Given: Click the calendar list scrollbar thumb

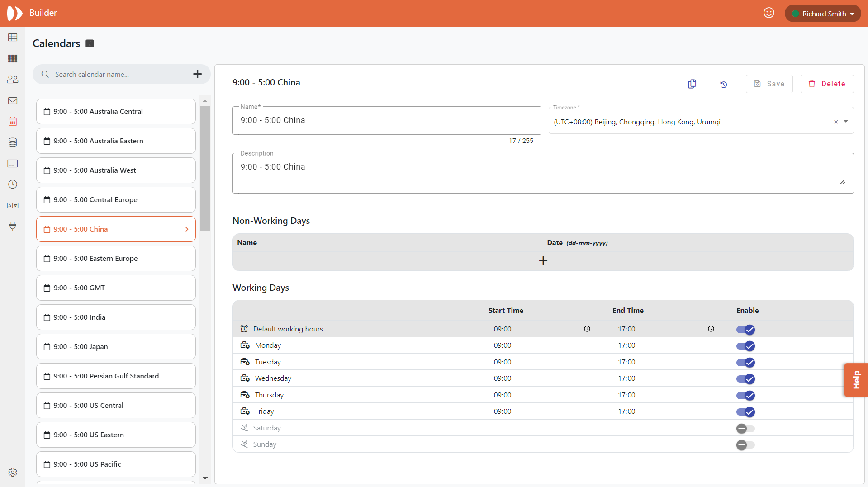Looking at the screenshot, I should 205,167.
